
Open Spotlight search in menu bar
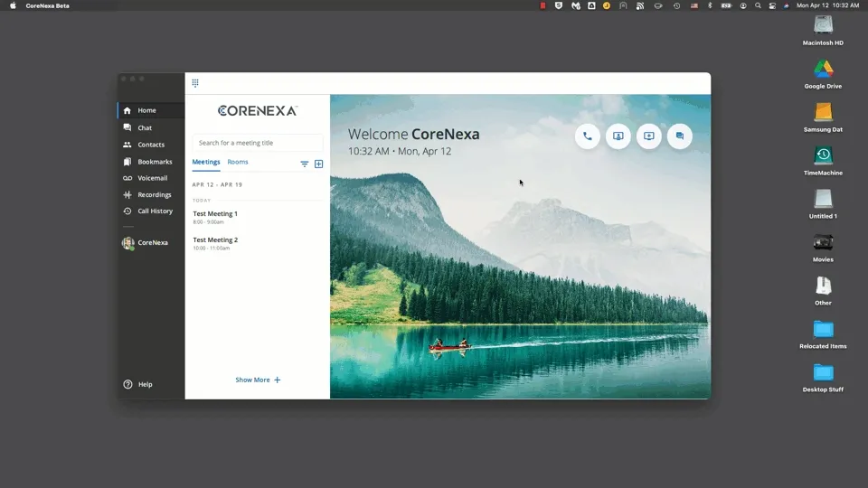[758, 5]
